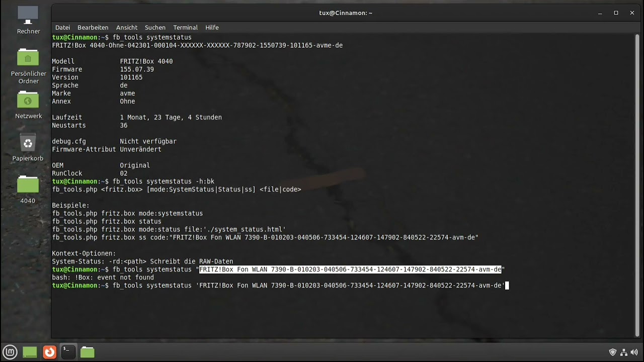Click the 'FRITZ!Box 4040' Modell value
Viewport: 644px width, 362px height.
coord(146,61)
